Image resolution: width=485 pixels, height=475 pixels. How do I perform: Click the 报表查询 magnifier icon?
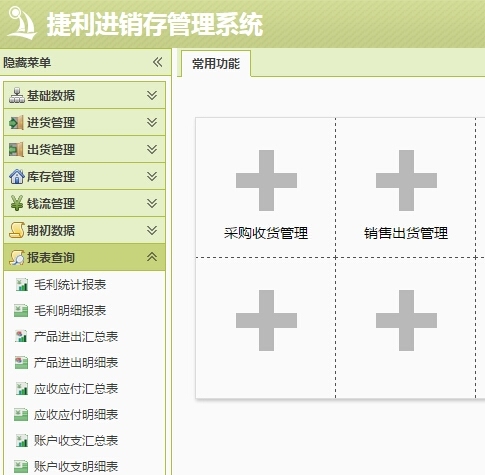tap(17, 257)
